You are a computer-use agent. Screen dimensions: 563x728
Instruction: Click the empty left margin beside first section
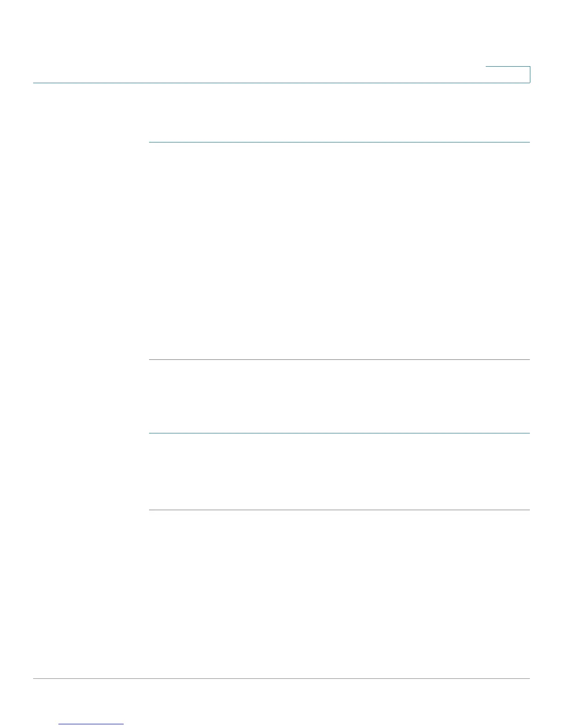click(x=91, y=251)
